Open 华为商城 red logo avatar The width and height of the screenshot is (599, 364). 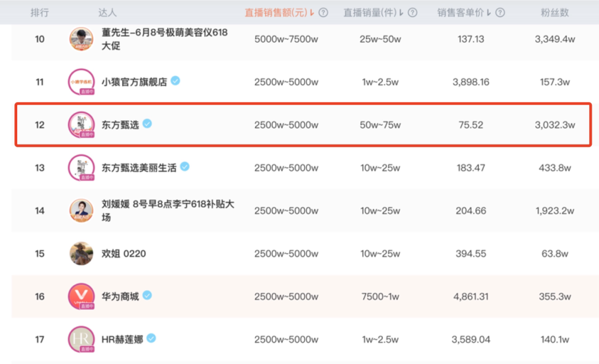[x=81, y=296]
